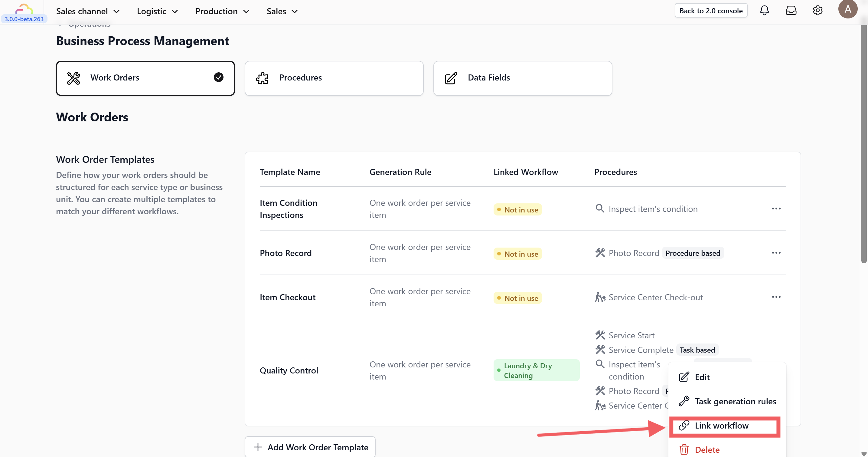Select the Data Fields card
This screenshot has width=868, height=457.
click(522, 78)
